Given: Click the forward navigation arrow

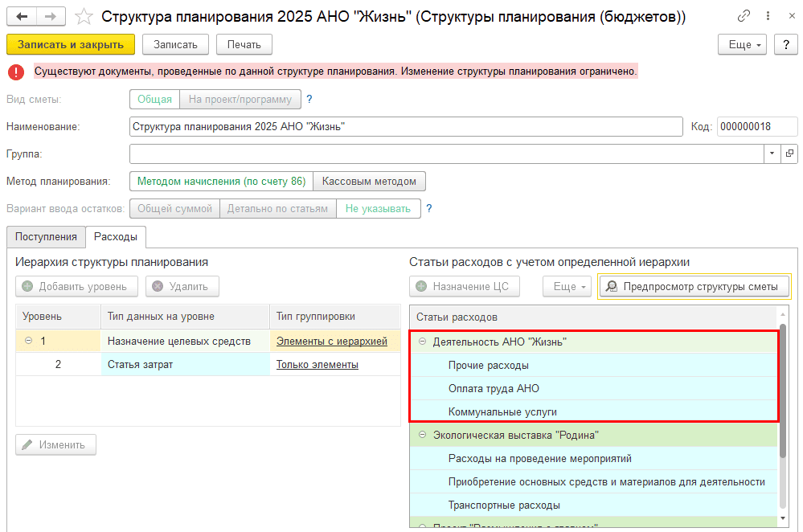Looking at the screenshot, I should (51, 17).
